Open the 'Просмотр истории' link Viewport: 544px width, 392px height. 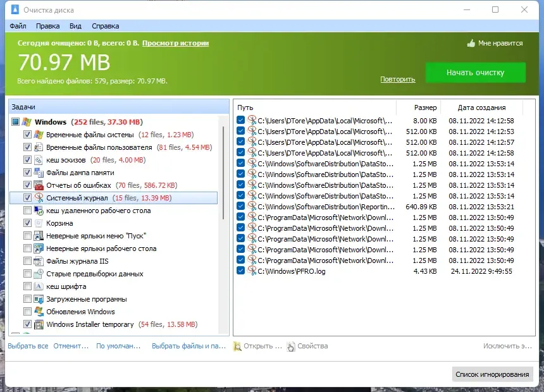pos(176,44)
